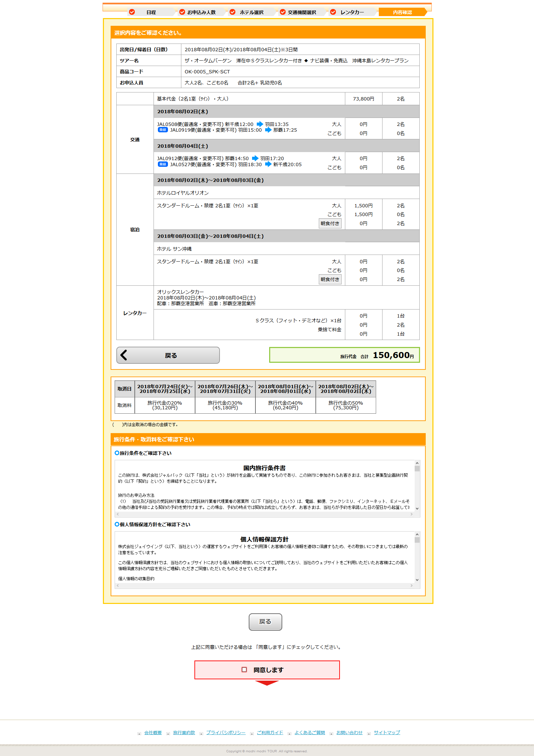Click the arrow icon after 那覇14:50
The height and width of the screenshot is (756, 534).
click(x=255, y=158)
